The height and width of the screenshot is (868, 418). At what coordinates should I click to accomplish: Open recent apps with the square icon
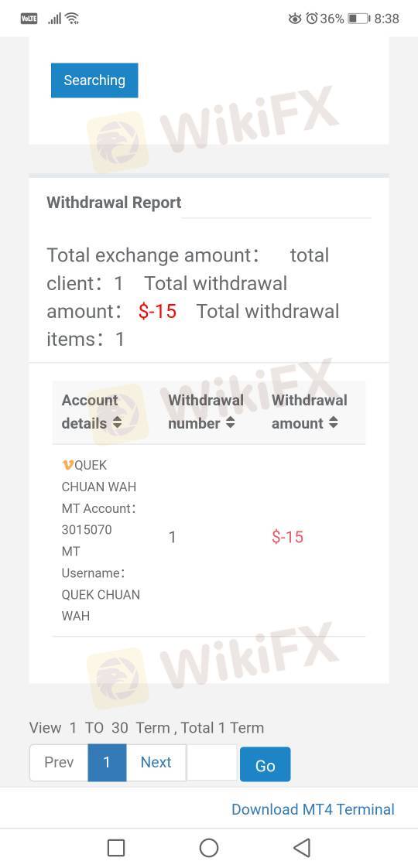[115, 848]
